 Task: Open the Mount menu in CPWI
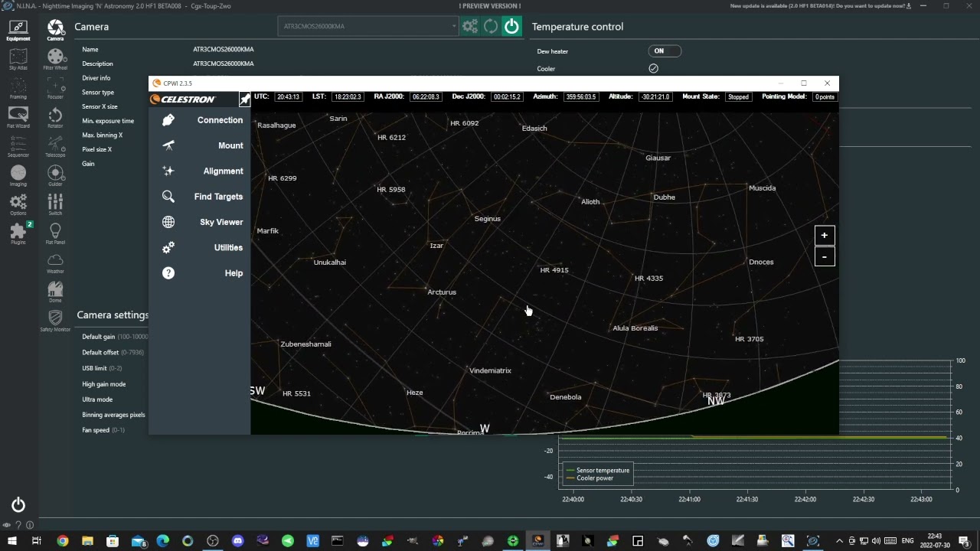coord(201,145)
